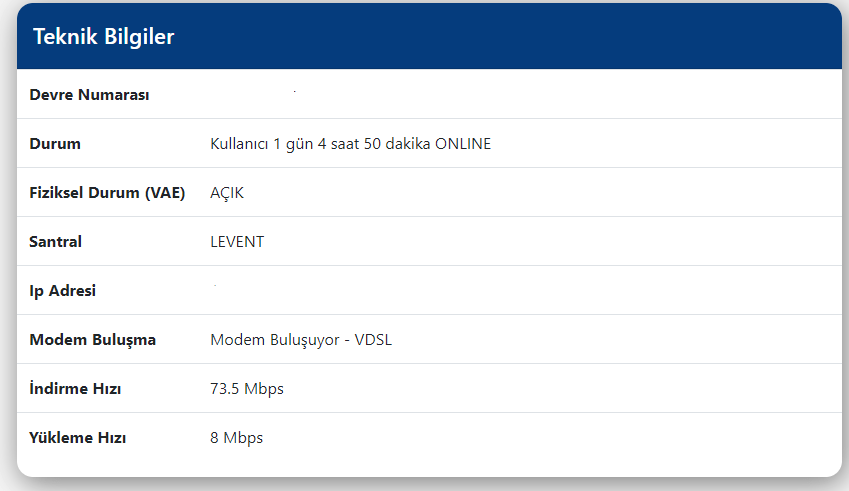Image resolution: width=849 pixels, height=491 pixels.
Task: Click the Devre Numarası label
Action: (89, 95)
